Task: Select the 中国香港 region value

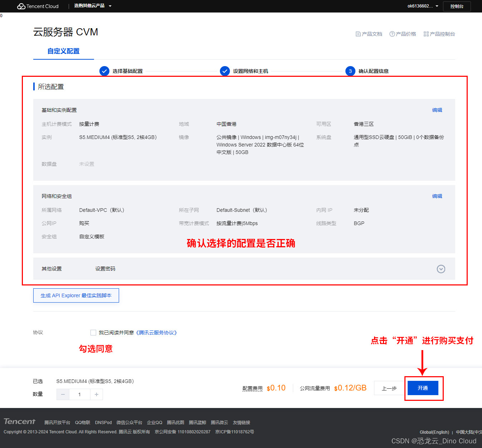Action: (226, 124)
